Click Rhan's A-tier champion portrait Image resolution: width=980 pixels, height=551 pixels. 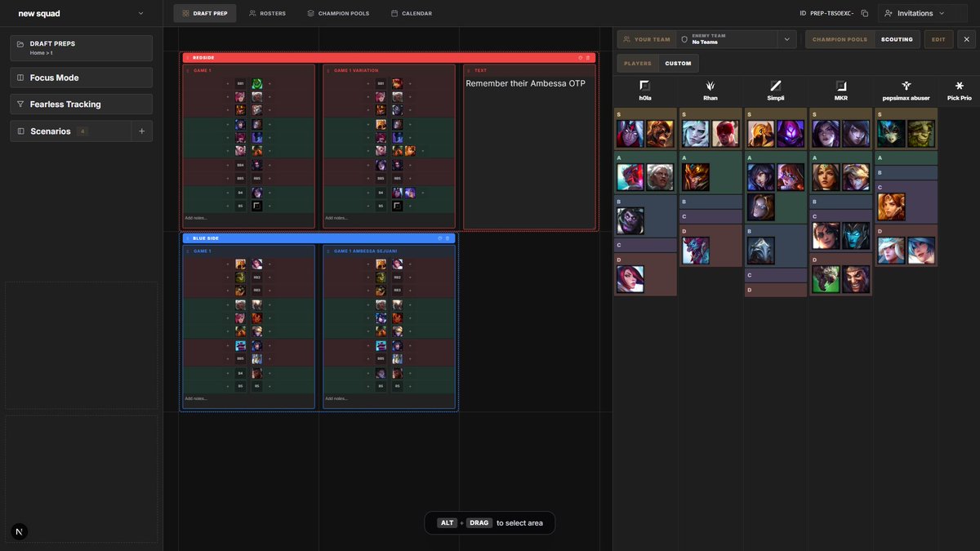coord(696,177)
